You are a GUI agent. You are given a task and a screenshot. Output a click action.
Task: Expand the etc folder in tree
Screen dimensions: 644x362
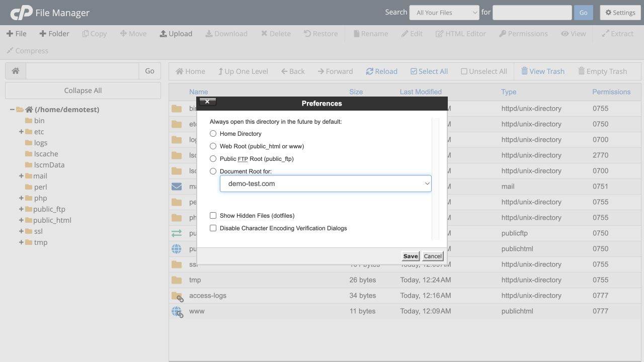pos(22,132)
